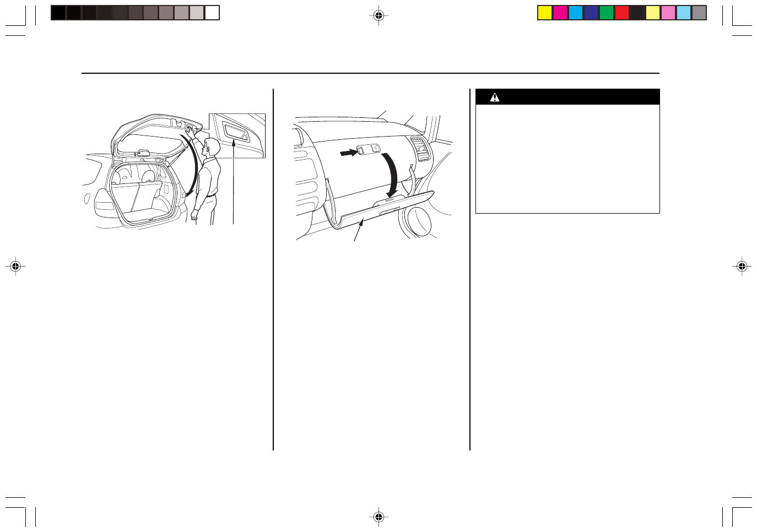This screenshot has width=757, height=532.
Task: Click the bottom center registration mark
Action: click(378, 517)
